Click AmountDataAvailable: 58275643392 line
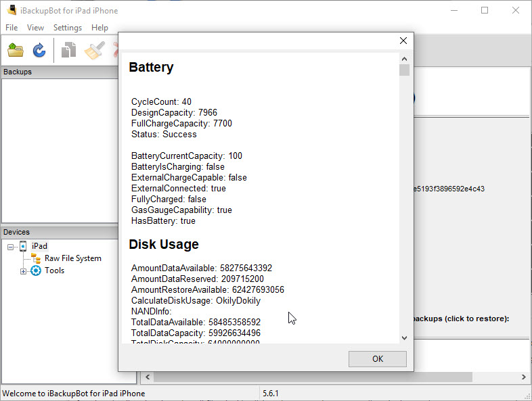This screenshot has height=401, width=532. [202, 268]
